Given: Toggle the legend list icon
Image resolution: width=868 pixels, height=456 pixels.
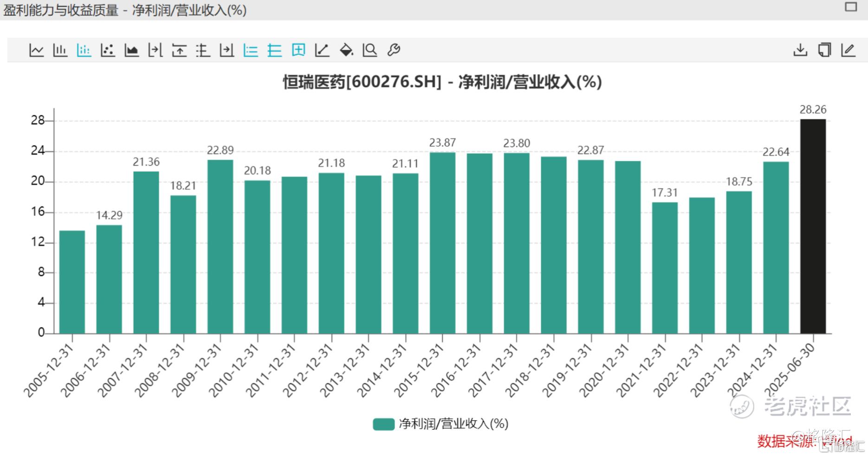Looking at the screenshot, I should click(251, 50).
